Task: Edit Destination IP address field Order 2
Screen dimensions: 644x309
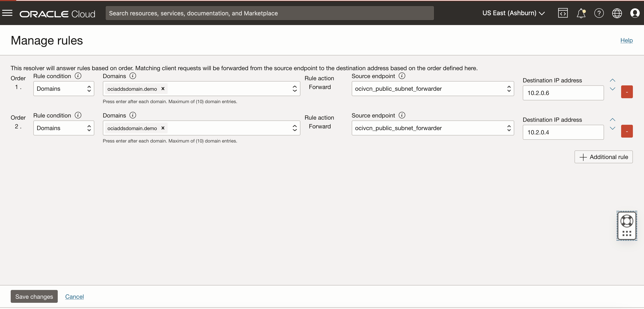Action: [x=563, y=132]
